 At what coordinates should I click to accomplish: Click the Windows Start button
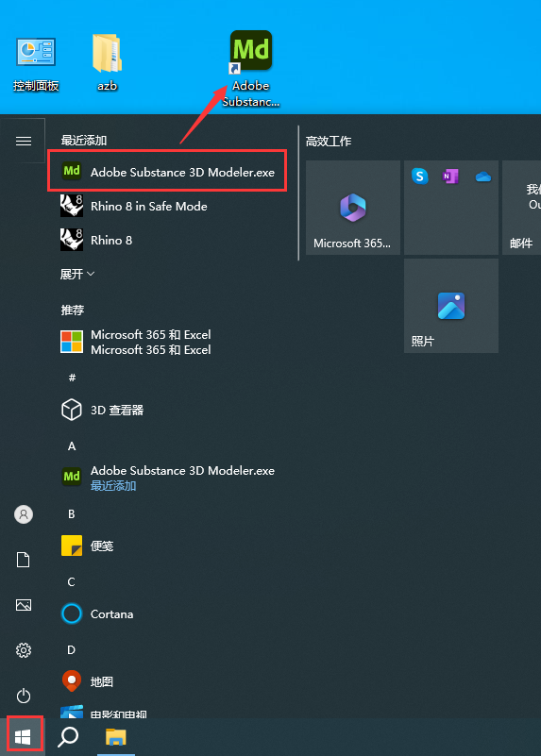click(x=23, y=736)
